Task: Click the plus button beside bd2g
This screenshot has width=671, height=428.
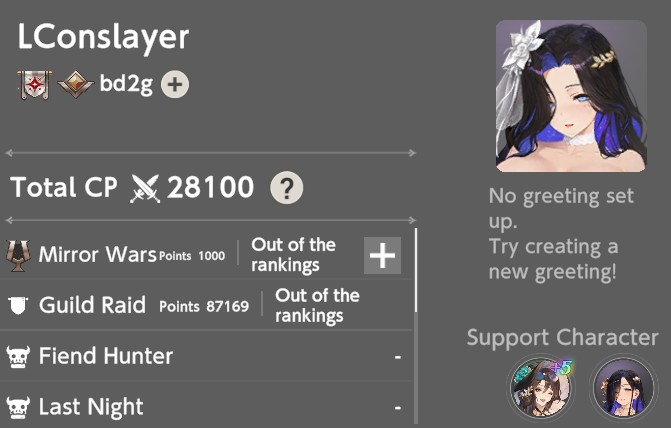Action: point(175,84)
